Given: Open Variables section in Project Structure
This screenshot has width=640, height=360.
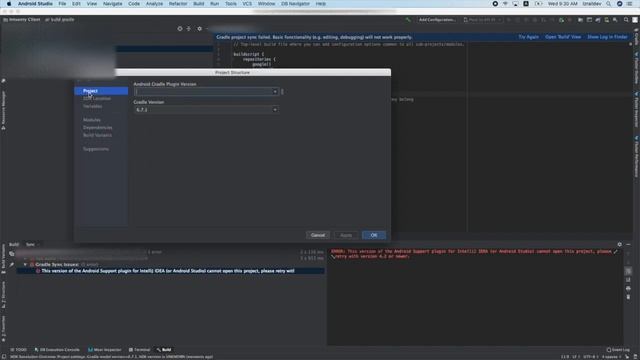Looking at the screenshot, I should coord(92,106).
